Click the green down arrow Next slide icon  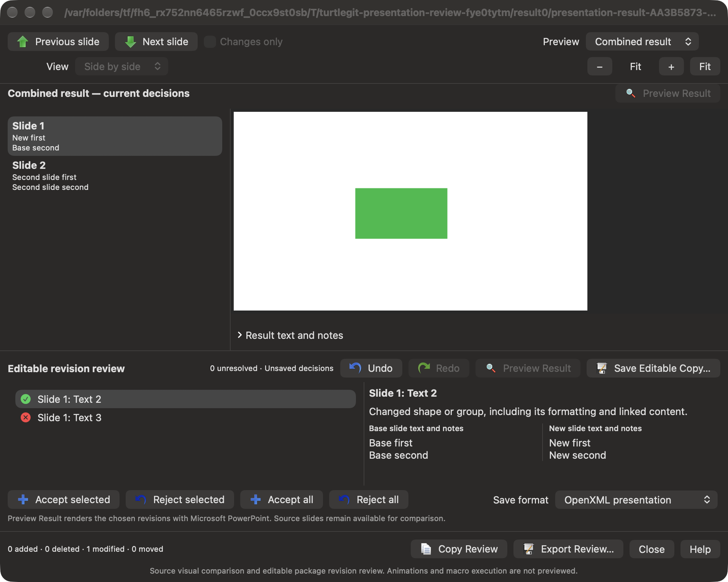pos(131,42)
